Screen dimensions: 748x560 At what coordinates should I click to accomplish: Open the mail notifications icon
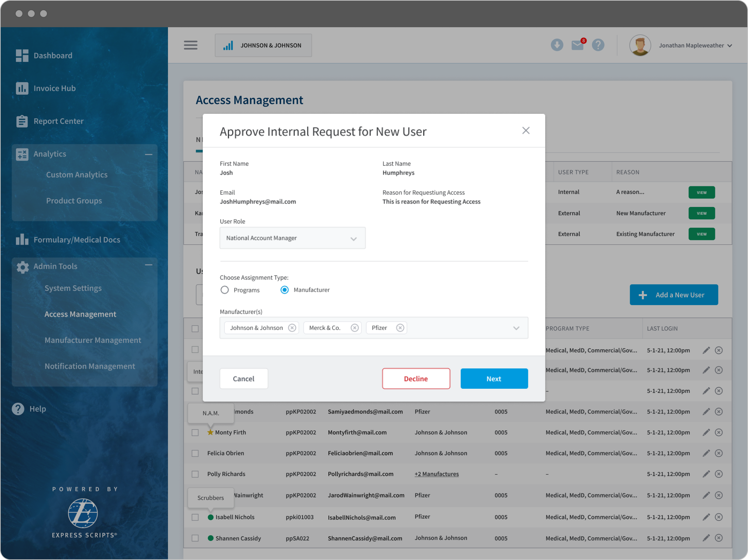click(x=578, y=45)
